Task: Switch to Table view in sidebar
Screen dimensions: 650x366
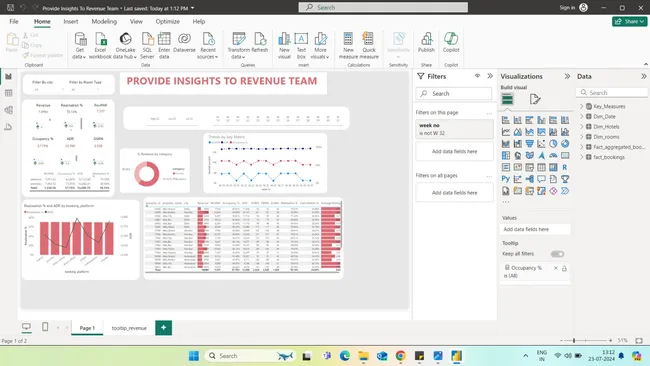Action: (9, 93)
